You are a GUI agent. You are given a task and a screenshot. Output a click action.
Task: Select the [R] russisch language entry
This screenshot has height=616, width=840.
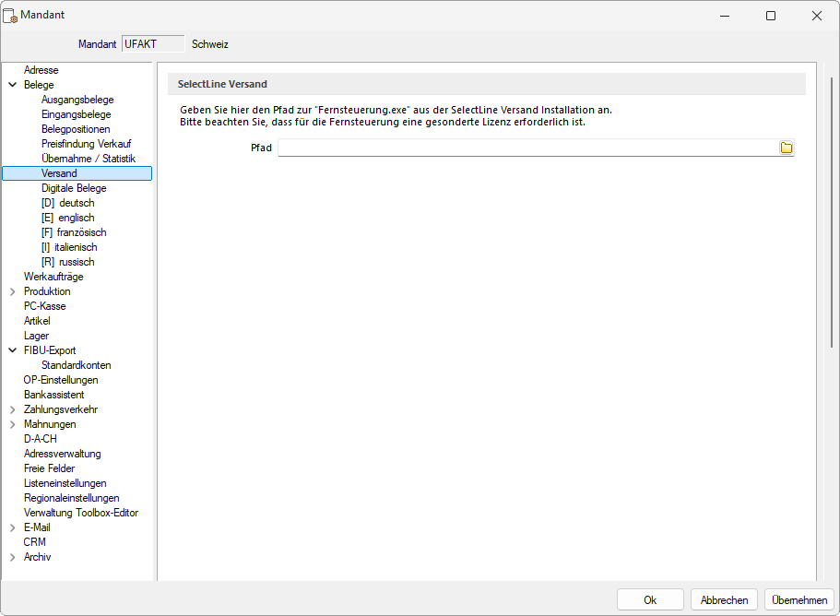point(68,262)
